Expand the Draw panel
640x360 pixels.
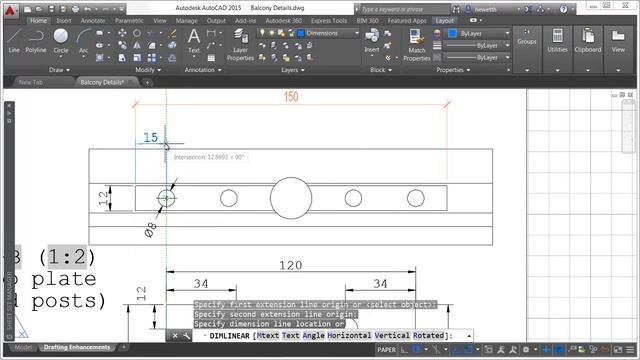coord(59,70)
